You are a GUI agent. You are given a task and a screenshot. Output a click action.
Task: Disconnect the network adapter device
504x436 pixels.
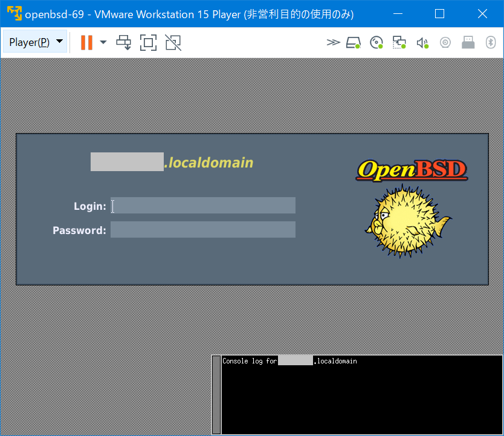pyautogui.click(x=399, y=42)
